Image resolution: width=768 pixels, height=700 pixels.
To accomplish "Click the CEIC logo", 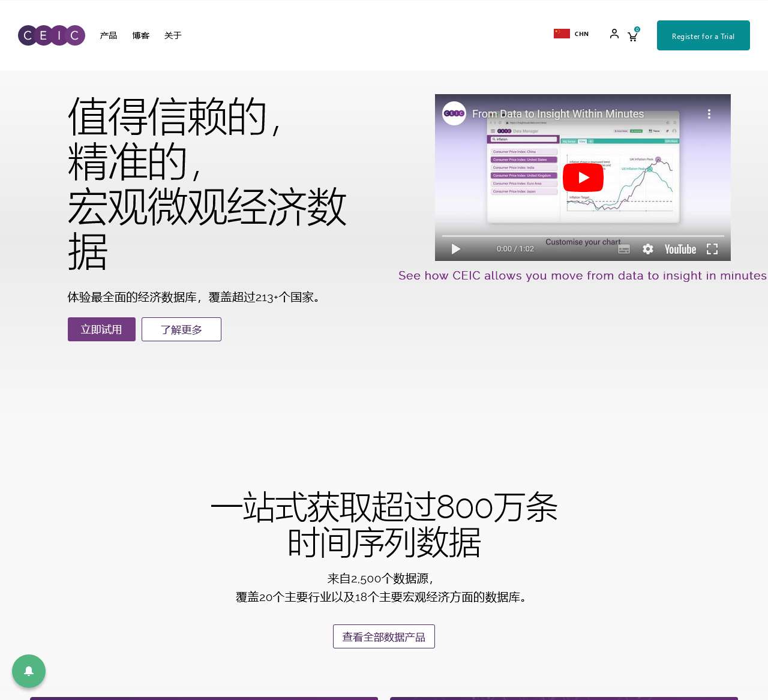I will [51, 35].
